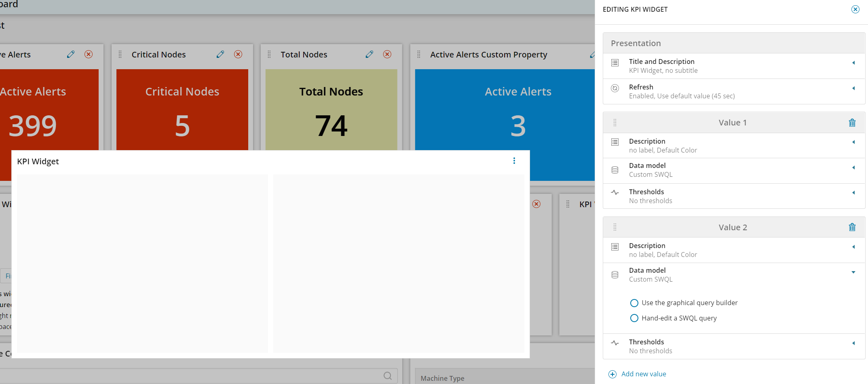Screen dimensions: 868x384
Task: Click the Critical Nodes widget header title
Action: click(158, 55)
